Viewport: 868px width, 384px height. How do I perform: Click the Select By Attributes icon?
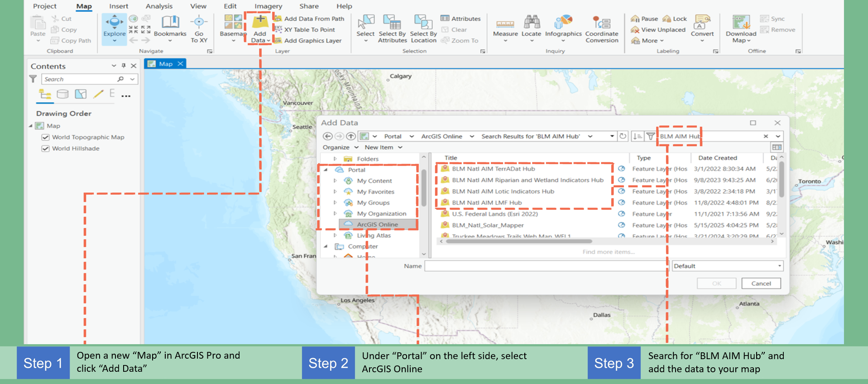click(392, 24)
